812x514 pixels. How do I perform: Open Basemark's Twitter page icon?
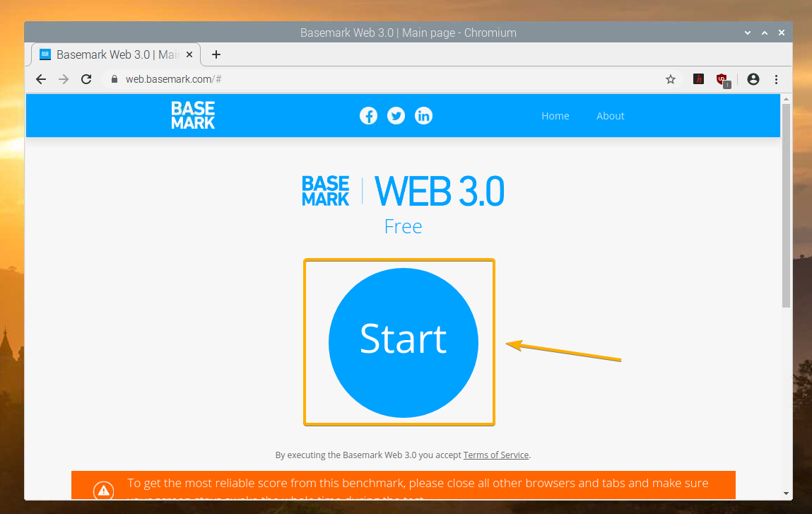click(x=396, y=115)
